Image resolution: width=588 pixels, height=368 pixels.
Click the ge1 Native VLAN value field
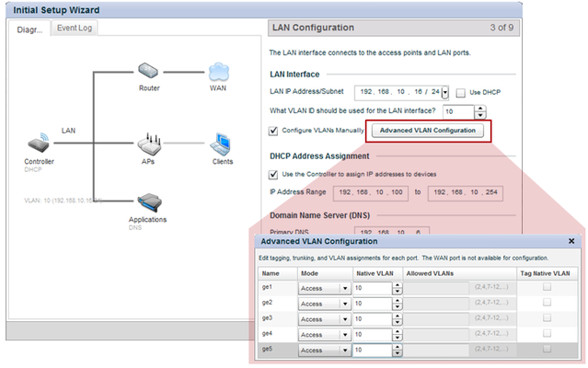[373, 288]
